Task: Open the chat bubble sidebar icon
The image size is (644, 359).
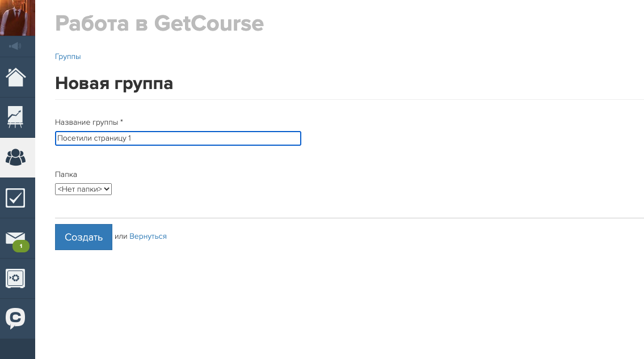Action: click(x=16, y=318)
